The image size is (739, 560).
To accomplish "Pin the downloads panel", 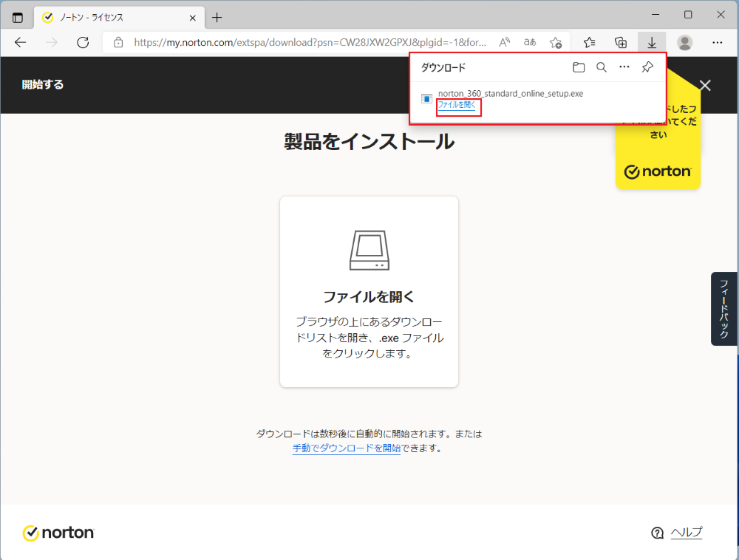I will point(647,67).
